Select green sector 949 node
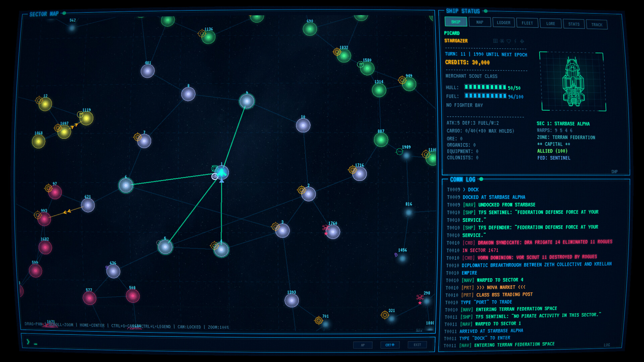 tap(409, 84)
